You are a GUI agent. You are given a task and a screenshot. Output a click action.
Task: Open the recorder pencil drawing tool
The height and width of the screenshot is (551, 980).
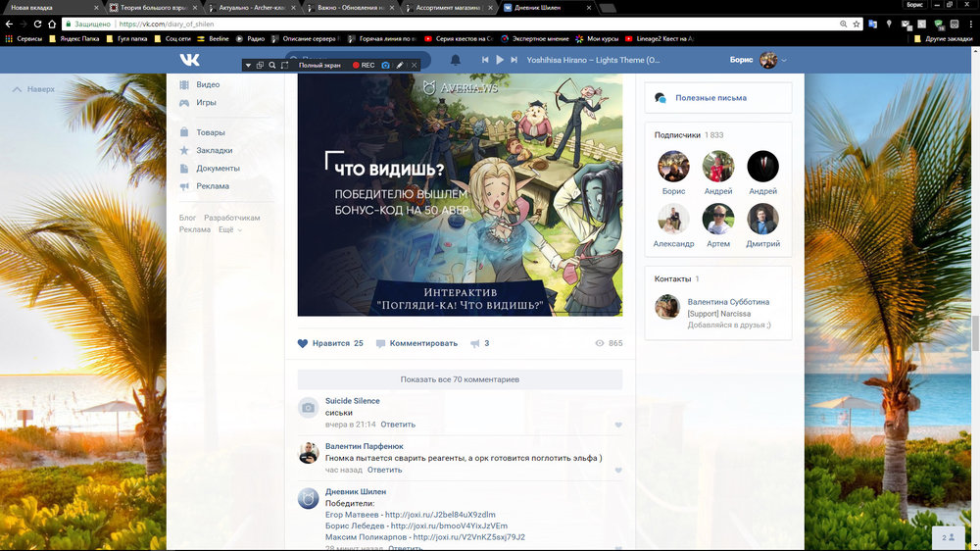400,65
